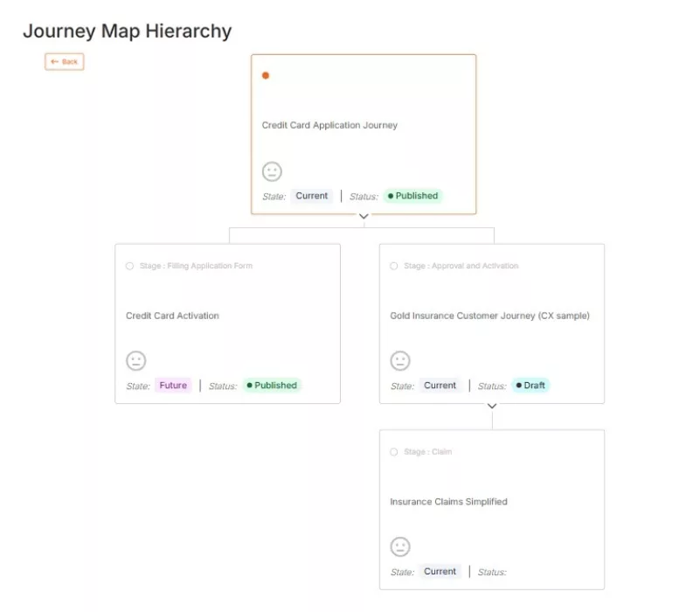Click the Back button
Image resolution: width=700 pixels, height=612 pixels.
(64, 61)
